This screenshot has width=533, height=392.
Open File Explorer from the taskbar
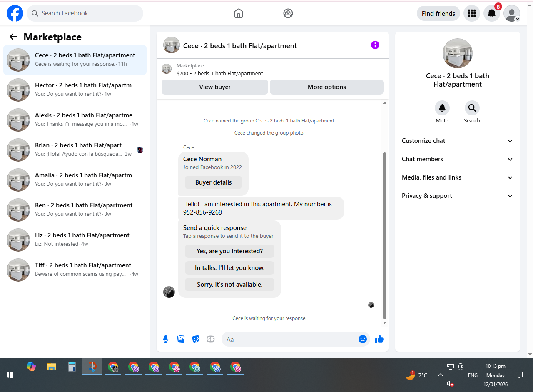pyautogui.click(x=51, y=367)
